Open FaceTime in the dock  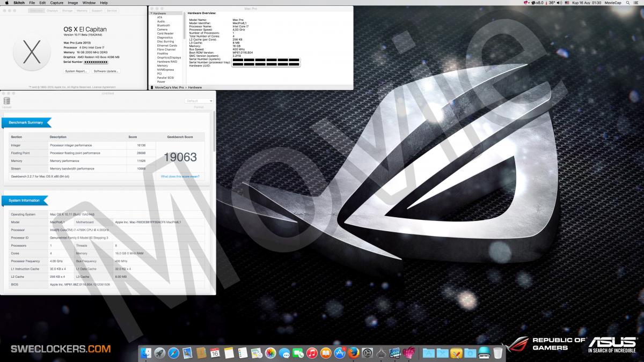pyautogui.click(x=298, y=353)
